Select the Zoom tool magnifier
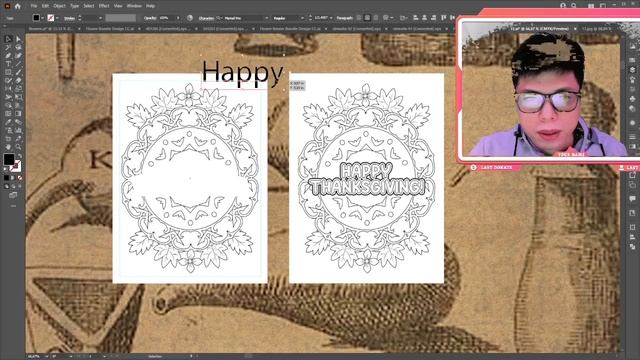Screen dimensions: 640x360 point(18,147)
